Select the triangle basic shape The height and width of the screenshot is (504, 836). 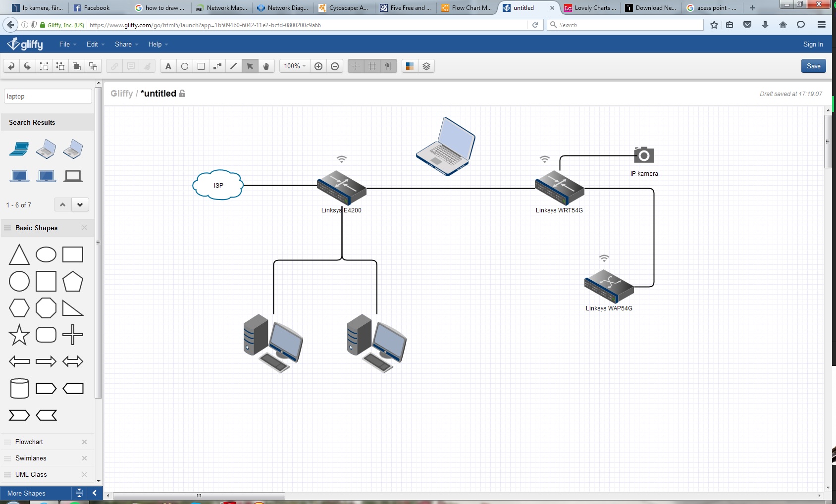pos(19,254)
